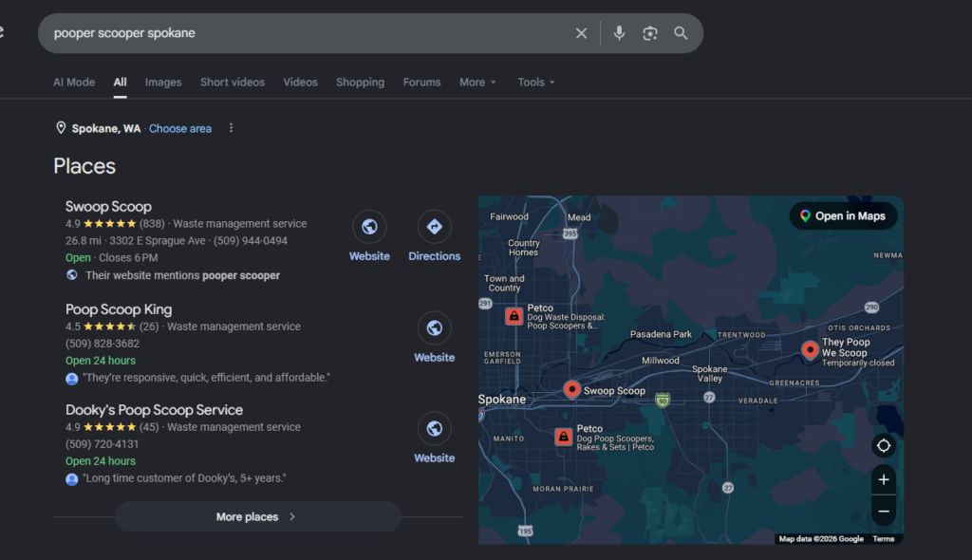Click the Spokane label on the map
The width and height of the screenshot is (972, 560).
[501, 400]
